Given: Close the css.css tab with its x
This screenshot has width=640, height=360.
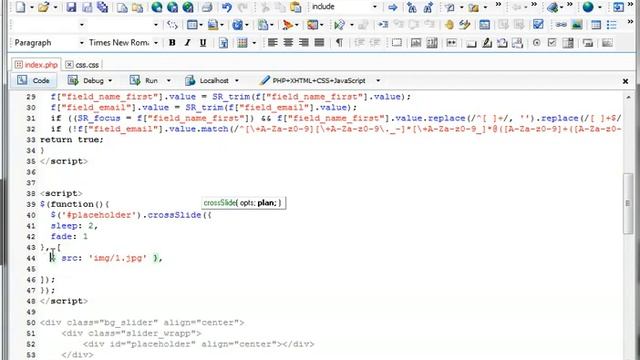Looking at the screenshot, I should coord(69,64).
